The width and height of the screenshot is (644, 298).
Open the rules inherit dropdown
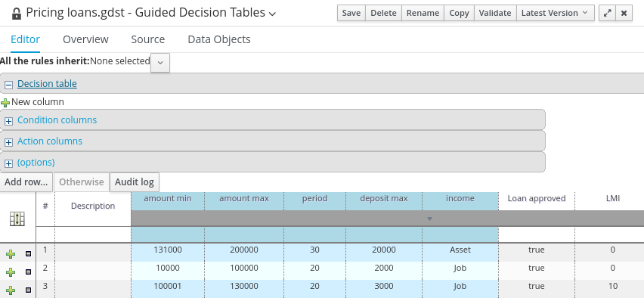tap(160, 63)
